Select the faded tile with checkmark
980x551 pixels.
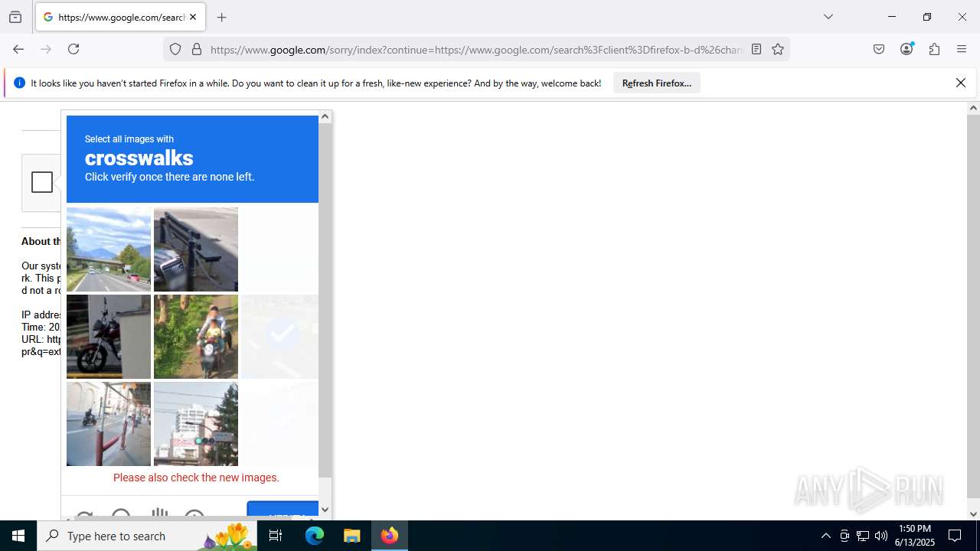click(280, 337)
